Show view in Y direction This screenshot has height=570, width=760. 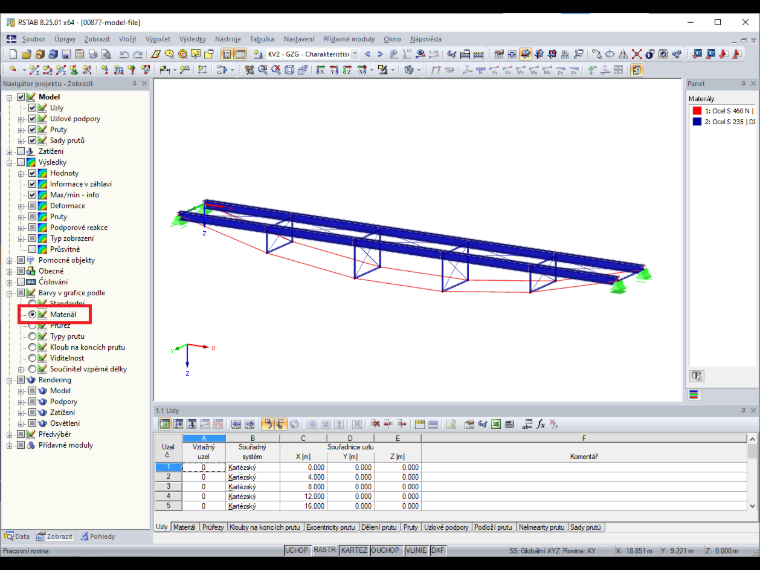tap(334, 70)
